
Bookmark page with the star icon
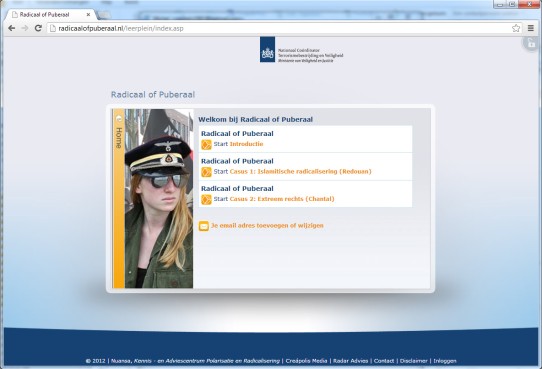516,28
